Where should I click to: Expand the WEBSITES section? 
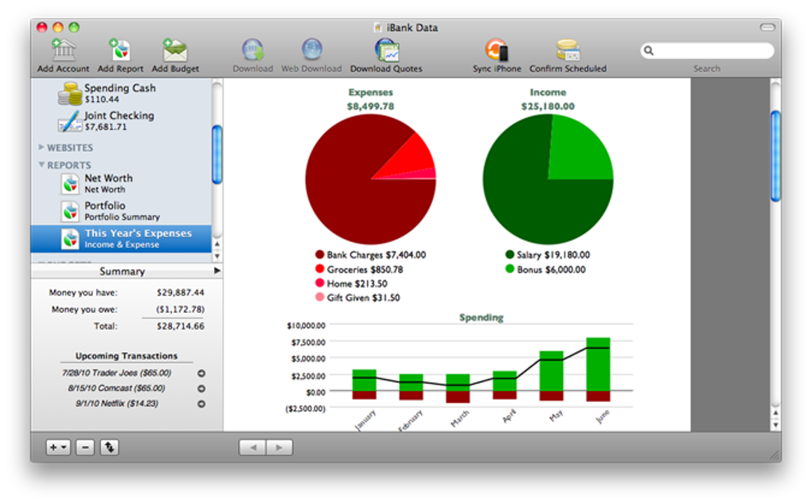(x=41, y=147)
